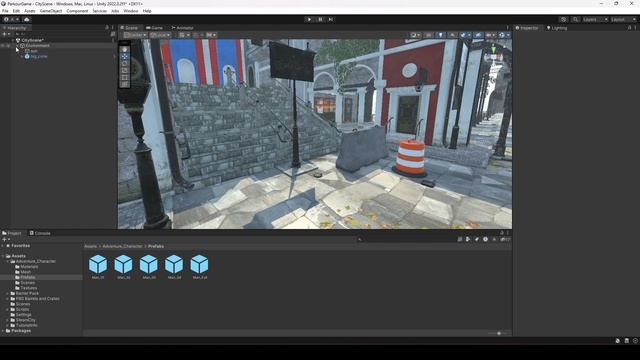Switch to the Console tab

(40, 233)
